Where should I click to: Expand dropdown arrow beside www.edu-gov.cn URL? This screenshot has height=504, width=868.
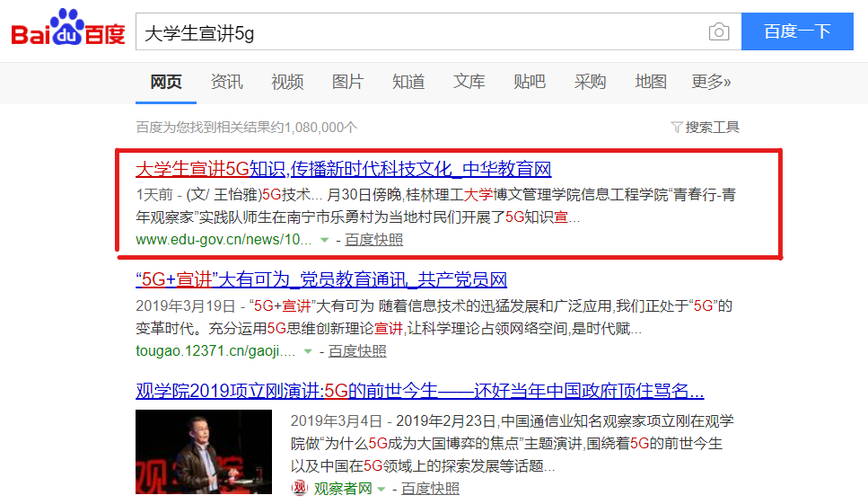click(323, 241)
